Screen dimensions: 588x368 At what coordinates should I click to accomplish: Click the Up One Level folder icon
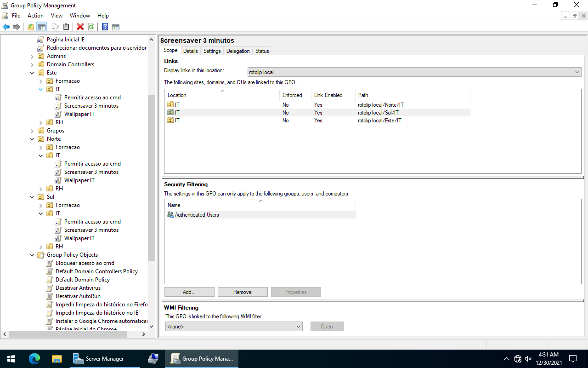(x=31, y=27)
